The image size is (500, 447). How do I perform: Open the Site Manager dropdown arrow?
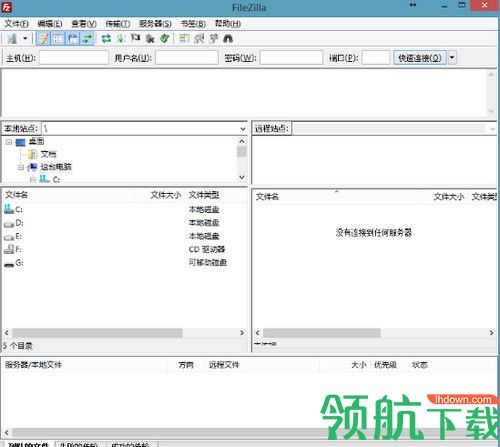pos(25,39)
